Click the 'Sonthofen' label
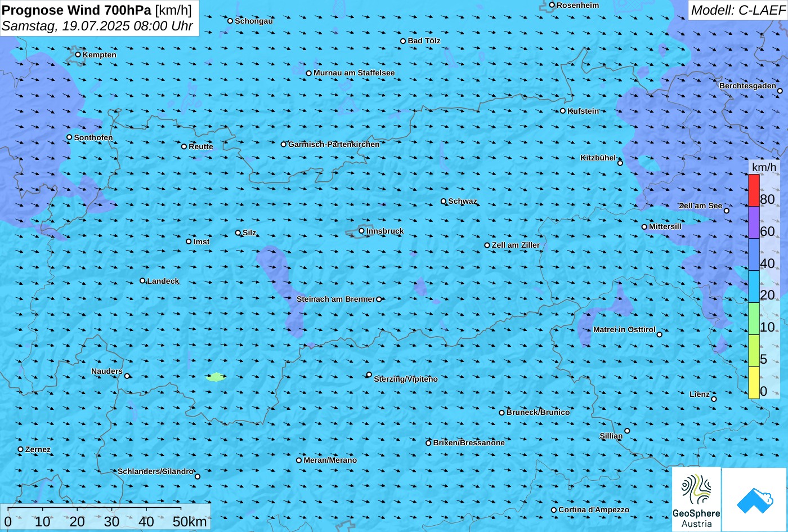Viewport: 788px width, 532px height. (93, 137)
